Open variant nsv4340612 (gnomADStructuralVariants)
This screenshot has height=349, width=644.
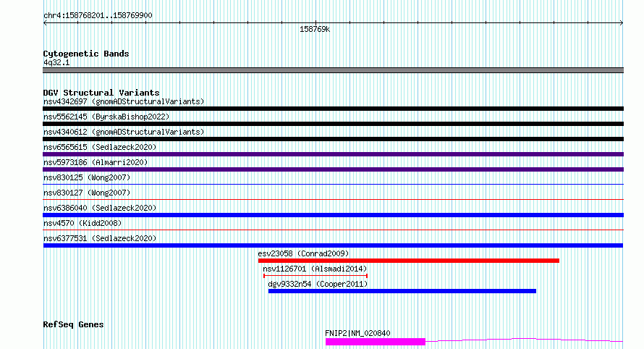[x=124, y=132]
